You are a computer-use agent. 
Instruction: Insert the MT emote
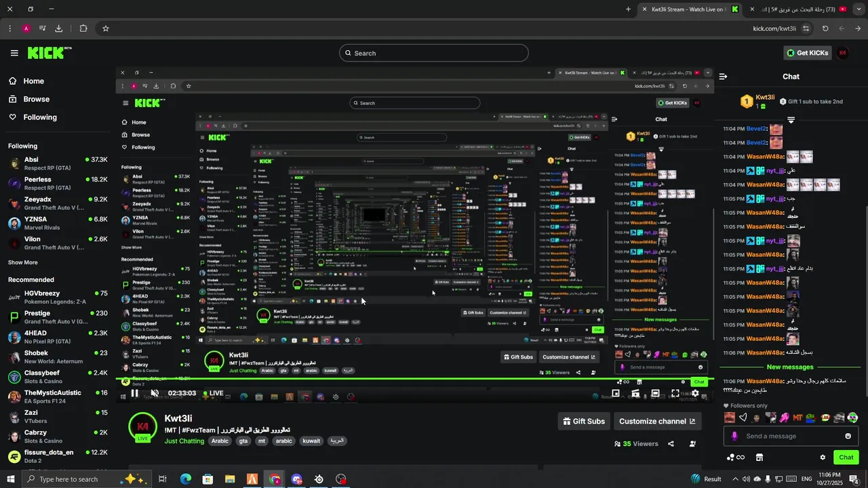click(x=797, y=418)
